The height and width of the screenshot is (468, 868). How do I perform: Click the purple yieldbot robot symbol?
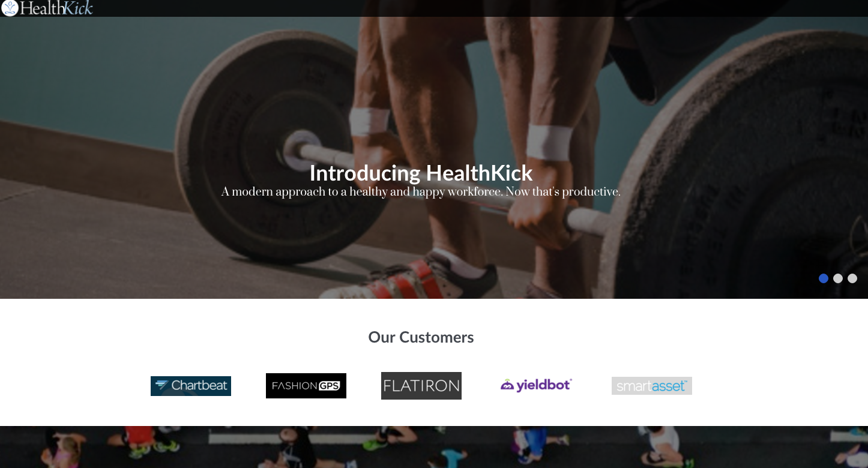(507, 385)
